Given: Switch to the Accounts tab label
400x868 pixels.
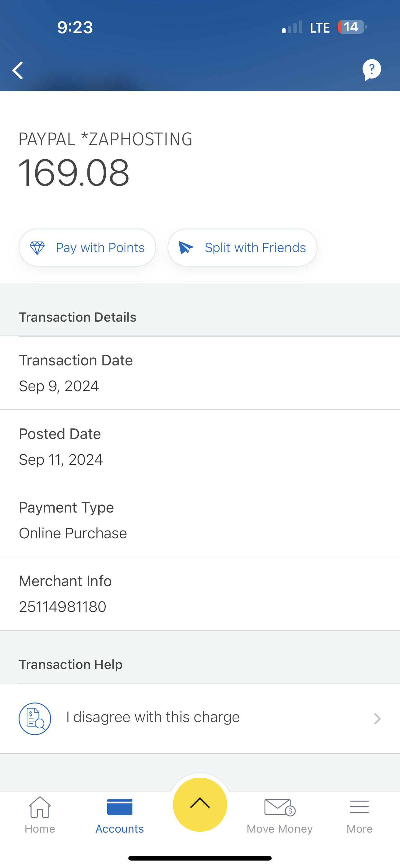Looking at the screenshot, I should coord(119,829).
